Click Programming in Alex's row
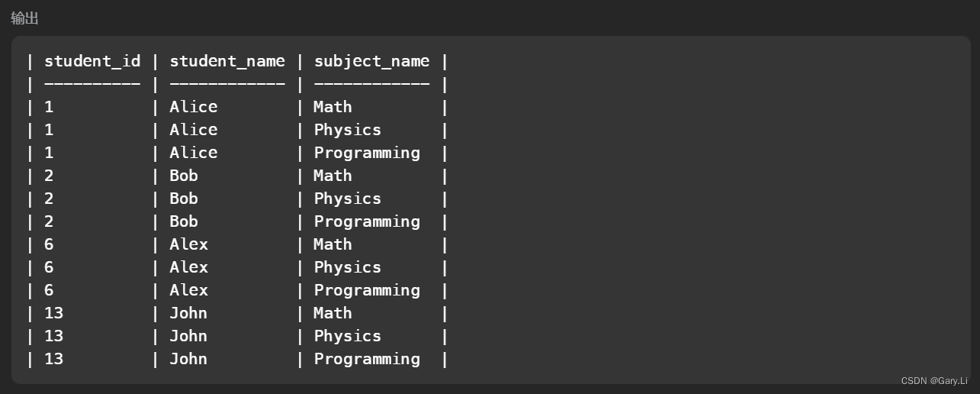 pos(367,290)
